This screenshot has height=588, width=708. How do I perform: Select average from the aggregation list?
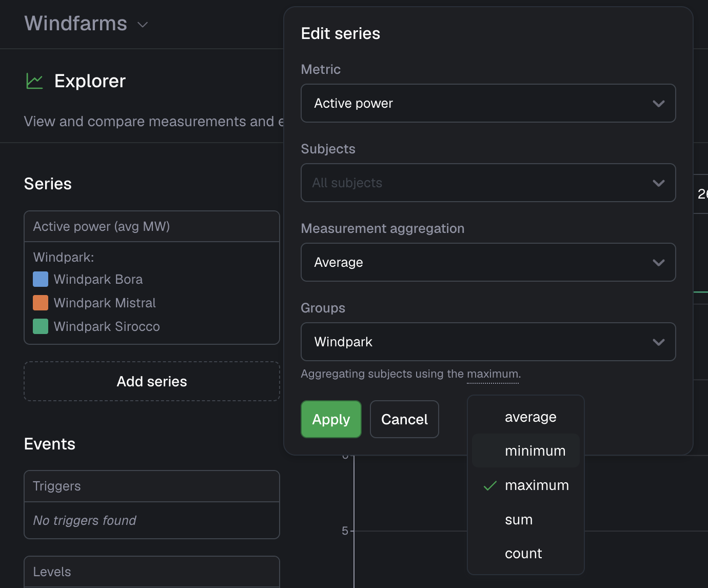pyautogui.click(x=530, y=417)
